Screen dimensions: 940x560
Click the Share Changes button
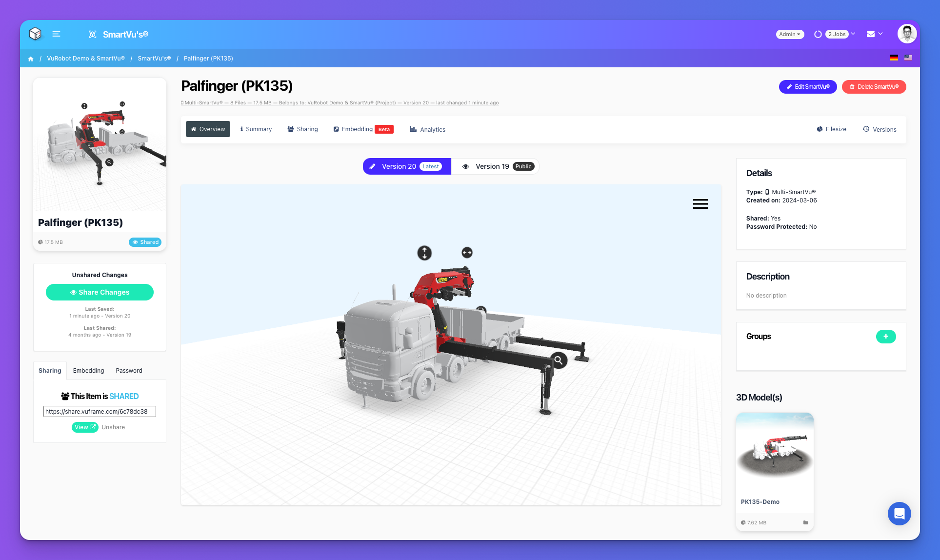pos(100,292)
